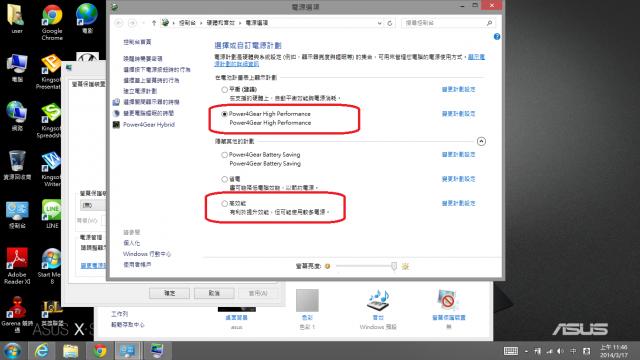Open the address bar history dropdown

(x=380, y=23)
